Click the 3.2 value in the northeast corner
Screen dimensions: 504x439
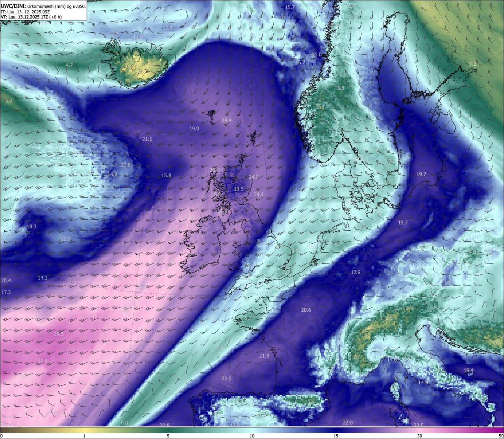coord(473,64)
